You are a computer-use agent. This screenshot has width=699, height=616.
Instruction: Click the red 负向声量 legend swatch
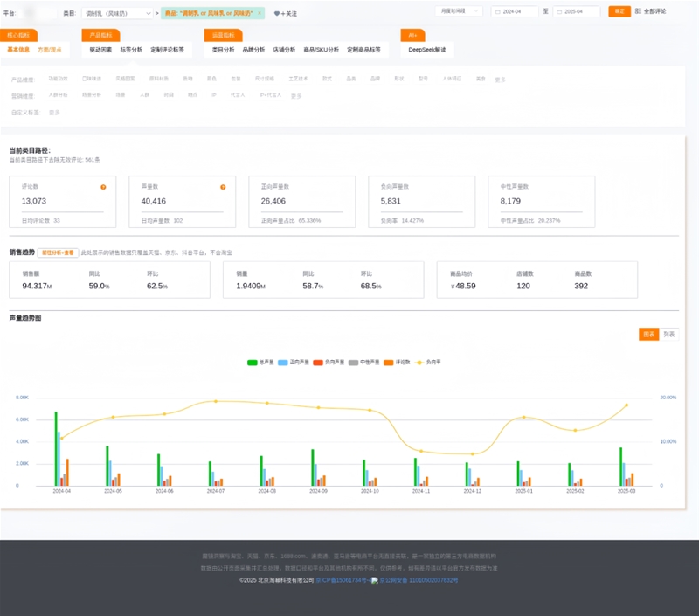pyautogui.click(x=318, y=363)
